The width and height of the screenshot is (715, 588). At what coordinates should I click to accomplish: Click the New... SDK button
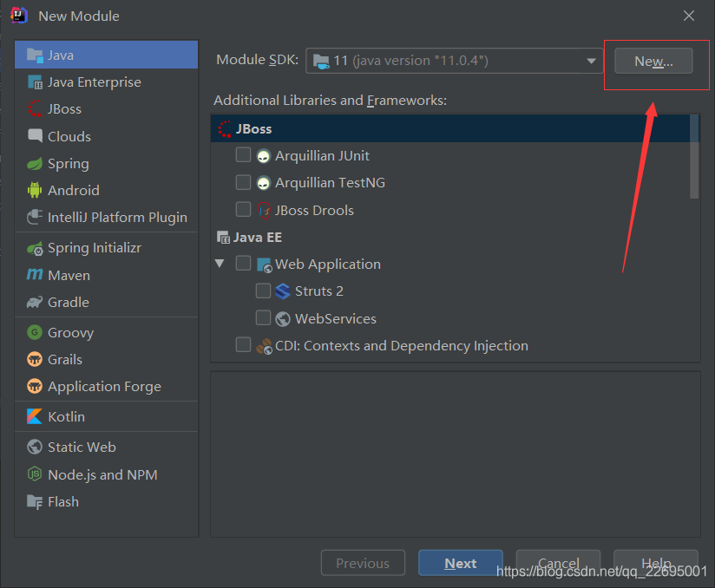(653, 61)
